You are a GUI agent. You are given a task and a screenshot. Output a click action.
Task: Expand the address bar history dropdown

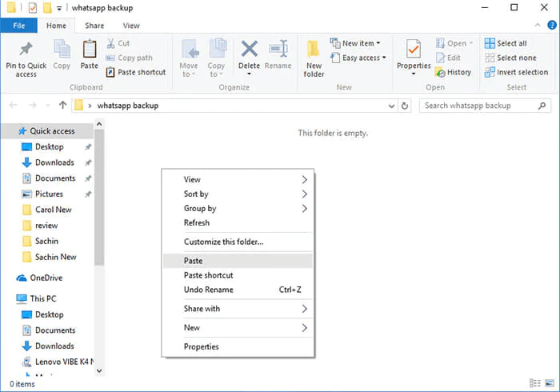[391, 106]
